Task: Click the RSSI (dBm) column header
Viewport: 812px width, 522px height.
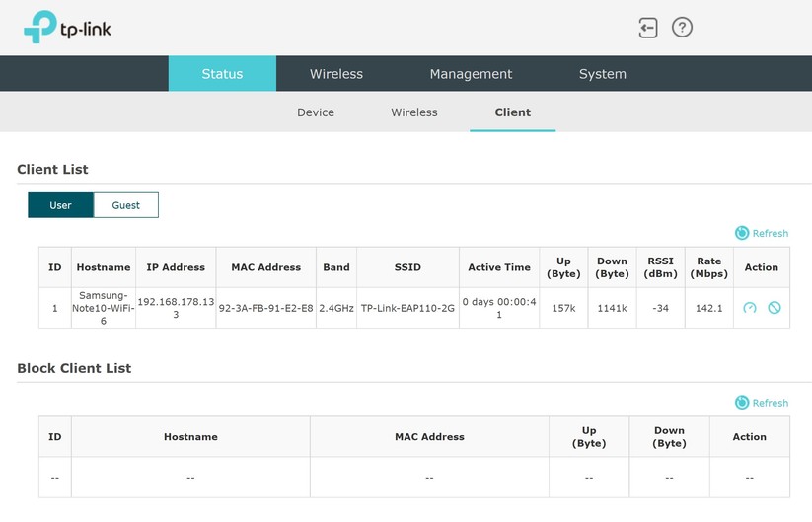Action: [x=660, y=267]
